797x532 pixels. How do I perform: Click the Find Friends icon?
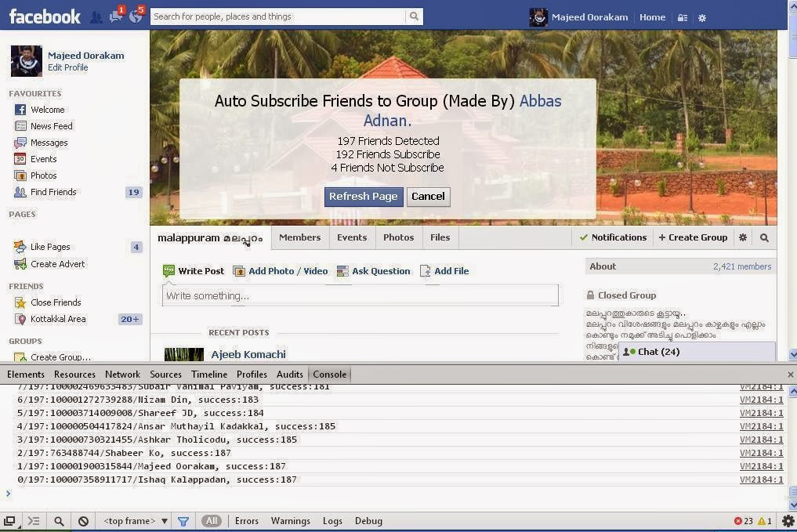[x=20, y=192]
